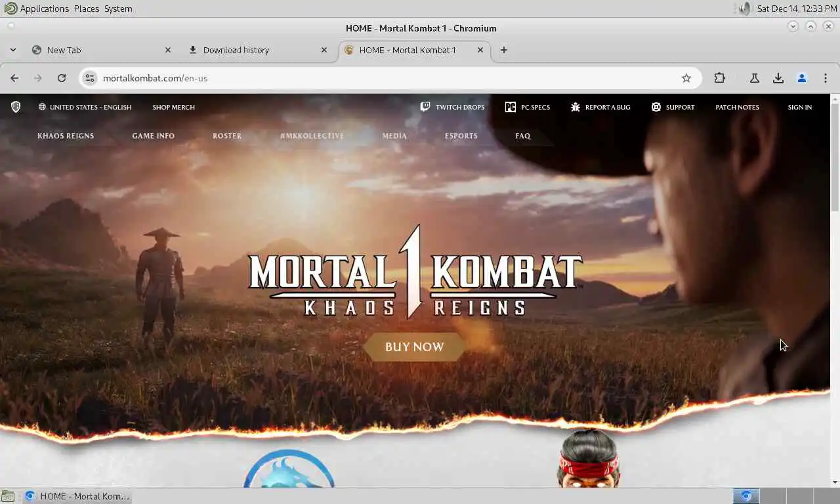Image resolution: width=840 pixels, height=504 pixels.
Task: Click the Warner Bros shield logo
Action: (x=16, y=107)
